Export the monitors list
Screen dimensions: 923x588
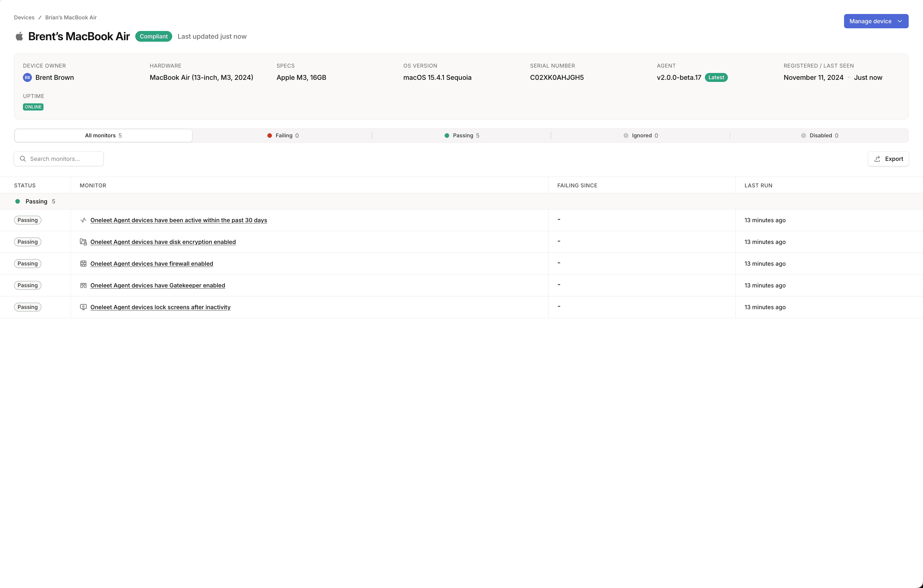pos(888,159)
